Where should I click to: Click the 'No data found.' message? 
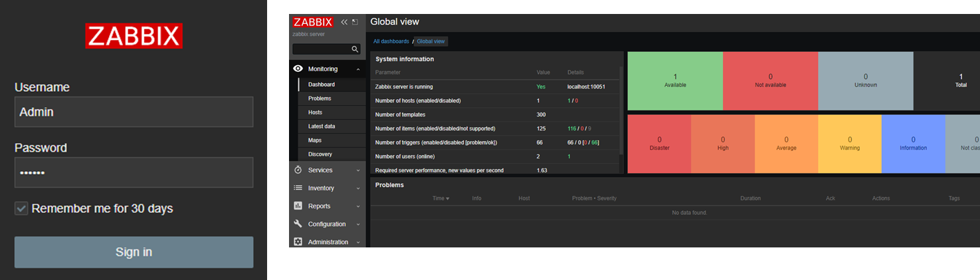690,213
